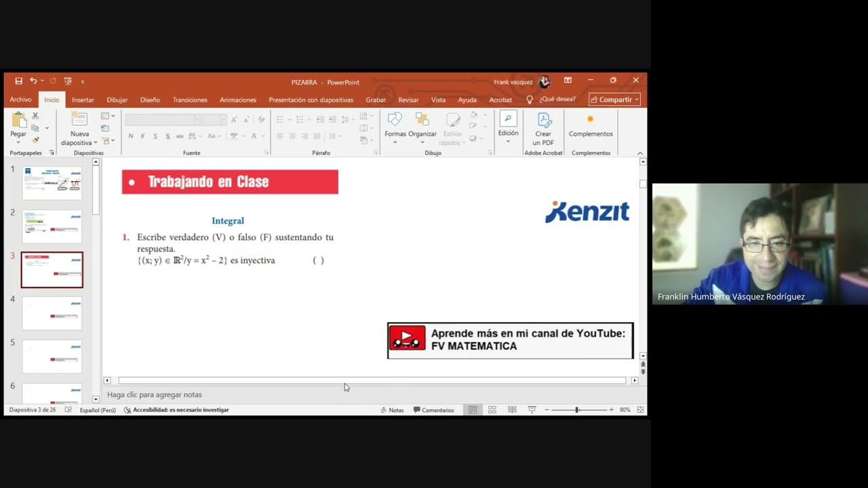
Task: Switch to the Insertar tab
Action: (83, 100)
